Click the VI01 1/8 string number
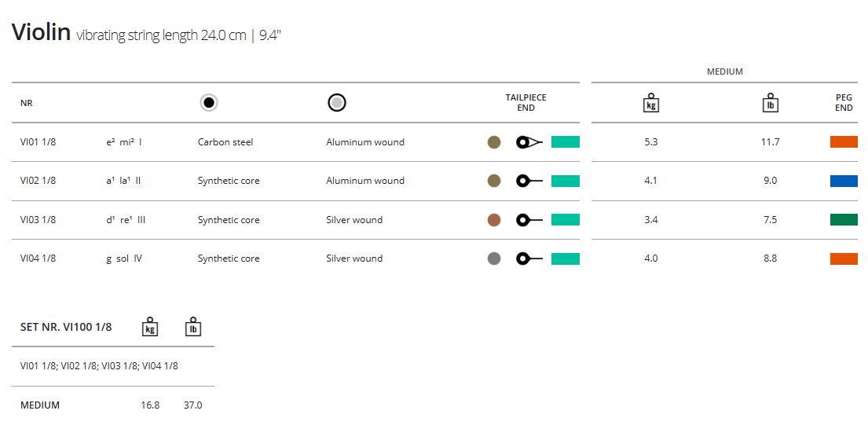 [x=38, y=142]
